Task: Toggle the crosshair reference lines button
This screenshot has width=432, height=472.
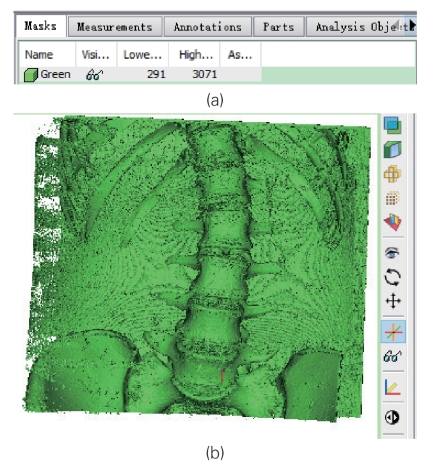Action: pos(393,332)
